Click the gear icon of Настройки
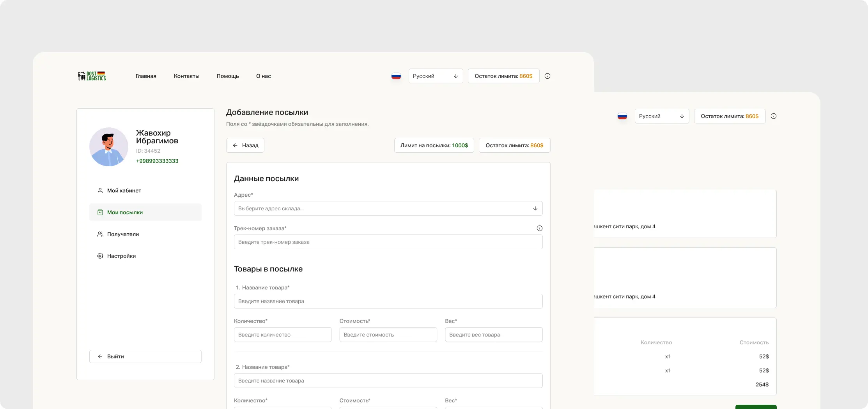The image size is (868, 409). 100,256
